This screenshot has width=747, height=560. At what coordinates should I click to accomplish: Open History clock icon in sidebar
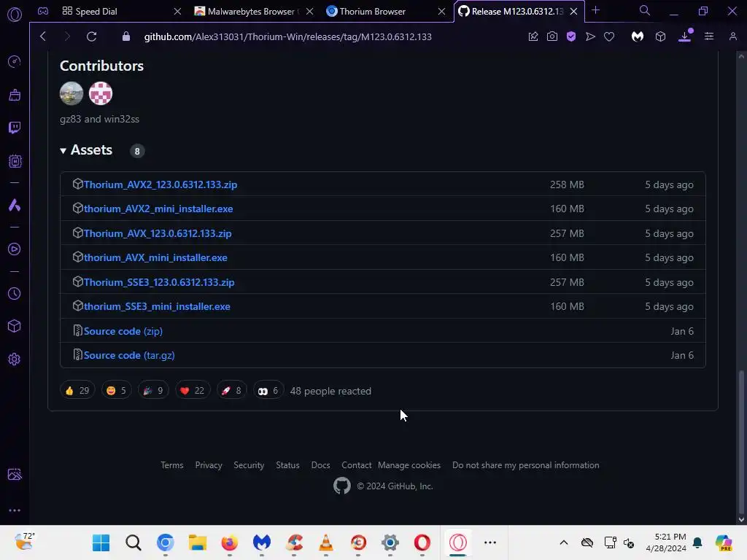[x=15, y=293]
